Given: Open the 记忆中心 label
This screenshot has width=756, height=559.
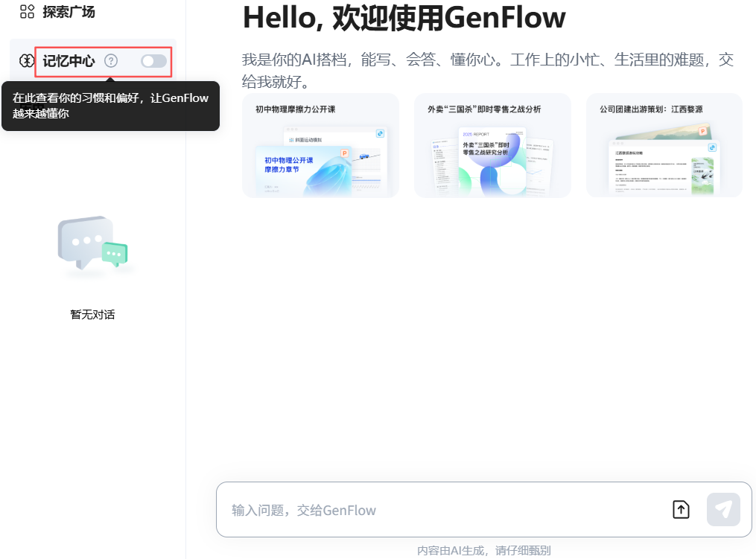Looking at the screenshot, I should [x=69, y=61].
